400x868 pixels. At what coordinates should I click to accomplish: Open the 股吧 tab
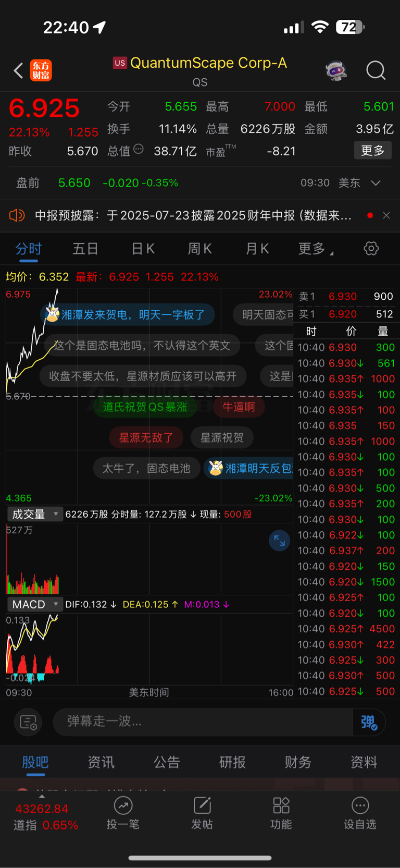[35, 762]
